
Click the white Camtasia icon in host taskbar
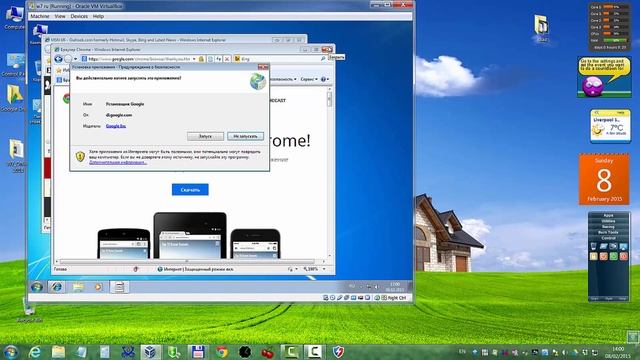(314, 352)
